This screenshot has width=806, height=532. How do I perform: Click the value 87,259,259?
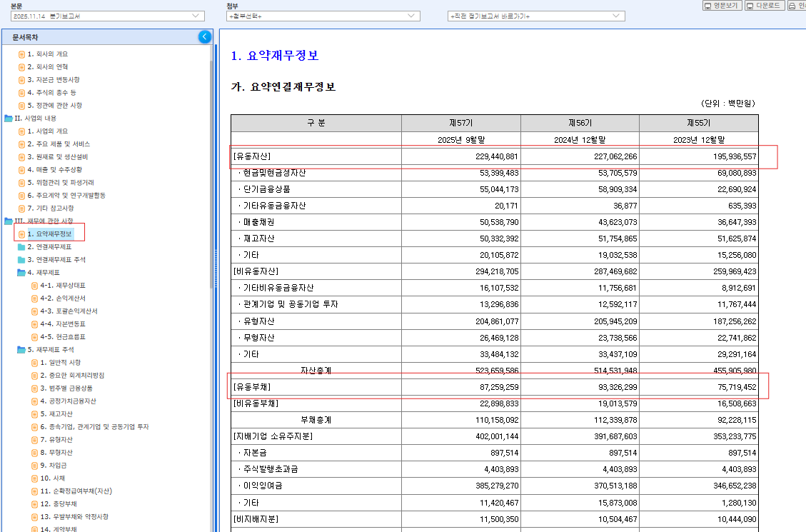(499, 387)
